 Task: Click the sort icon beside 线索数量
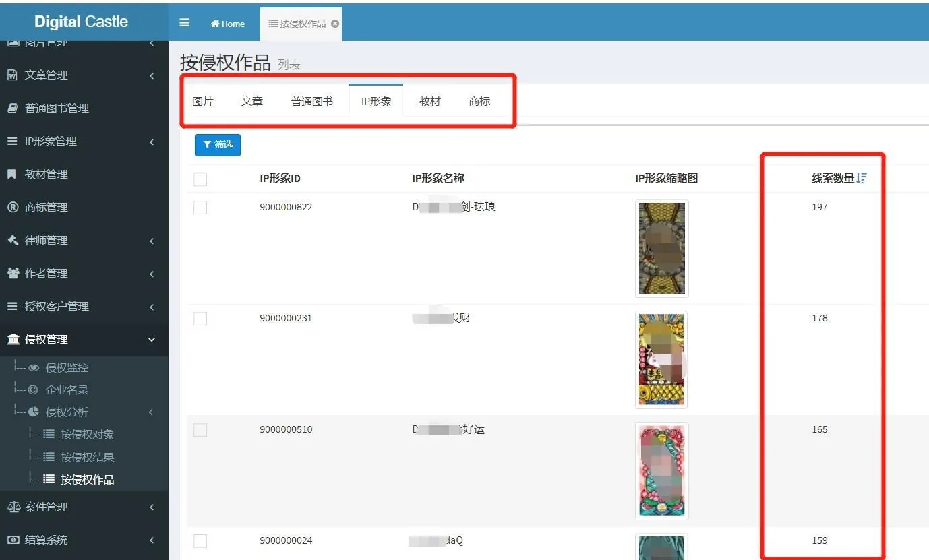click(862, 178)
